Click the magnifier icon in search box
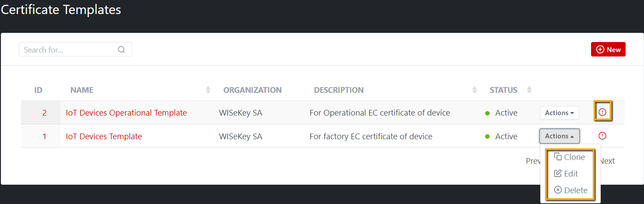 pos(122,49)
